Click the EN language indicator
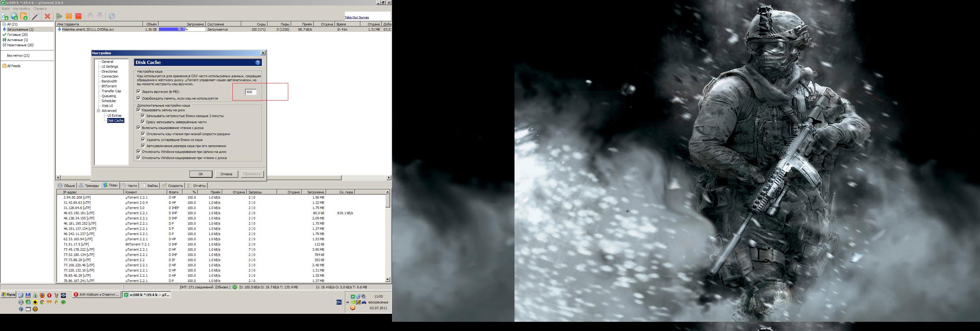 click(x=339, y=302)
